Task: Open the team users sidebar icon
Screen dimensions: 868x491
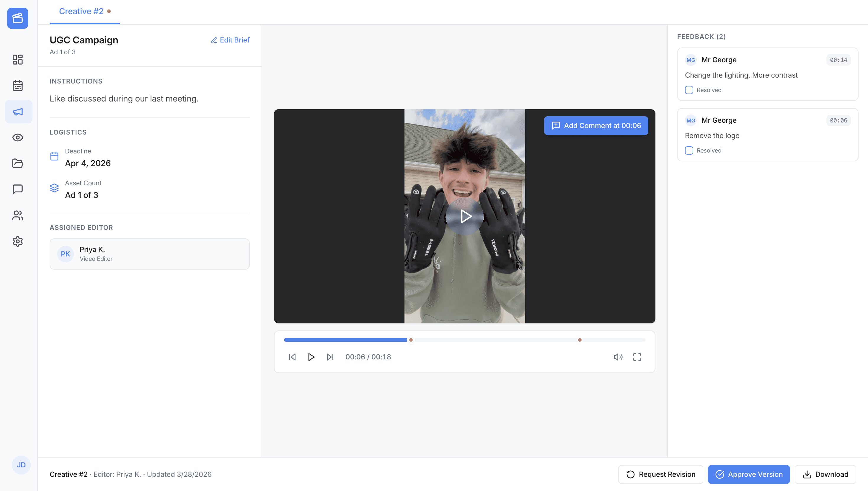Action: (17, 215)
